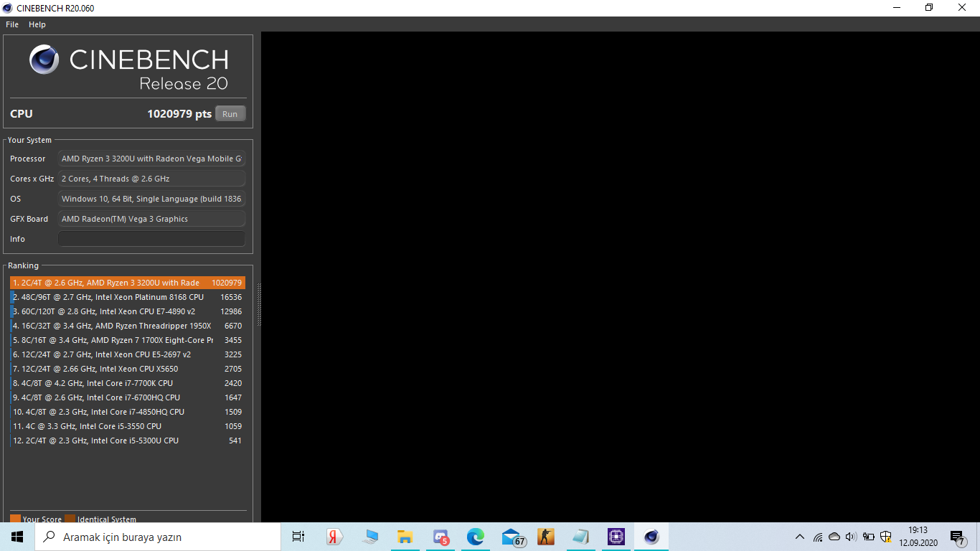Open the File menu
The image size is (980, 551).
point(12,24)
